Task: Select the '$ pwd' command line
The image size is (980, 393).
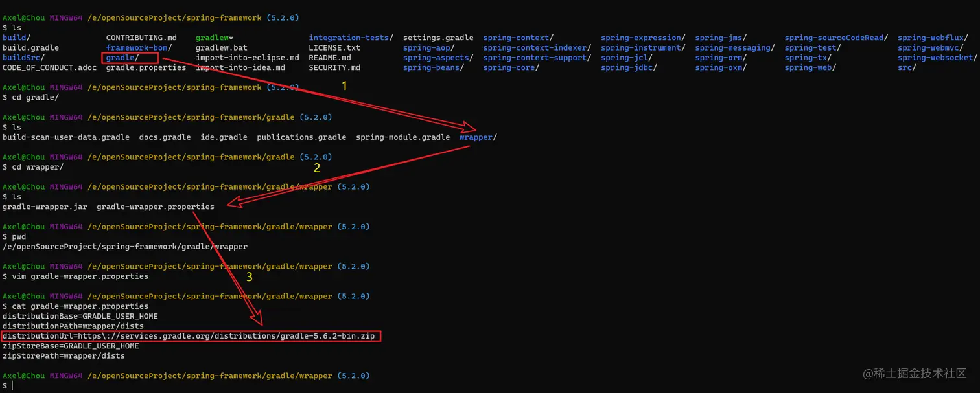Action: pos(14,237)
